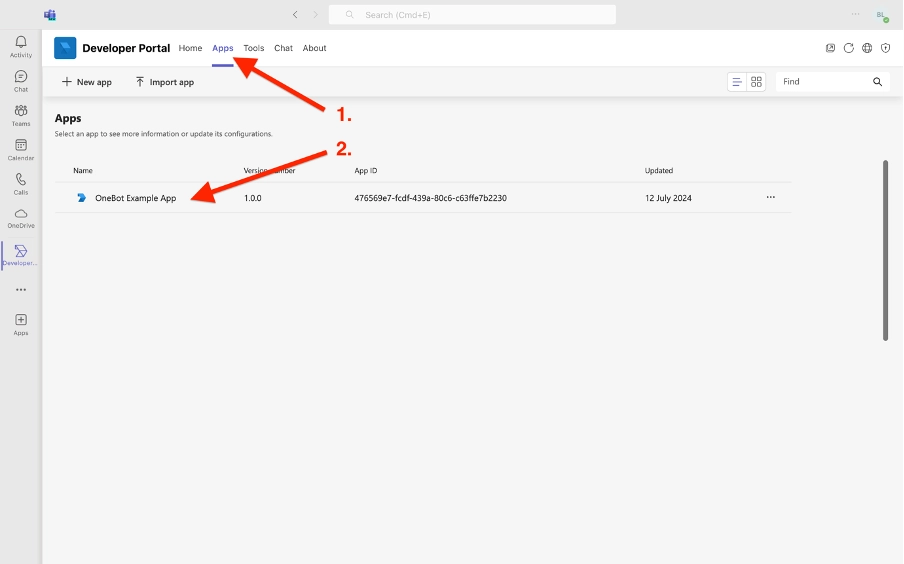The width and height of the screenshot is (904, 564).
Task: Open the About tab
Action: click(x=314, y=48)
